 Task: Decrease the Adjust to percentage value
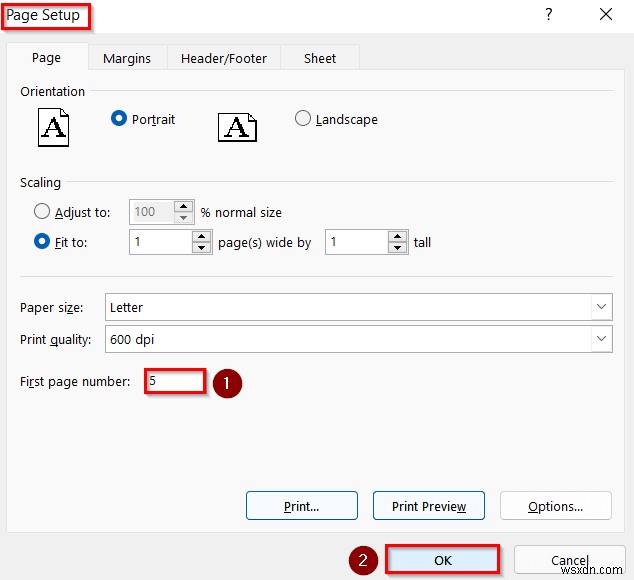tap(184, 218)
